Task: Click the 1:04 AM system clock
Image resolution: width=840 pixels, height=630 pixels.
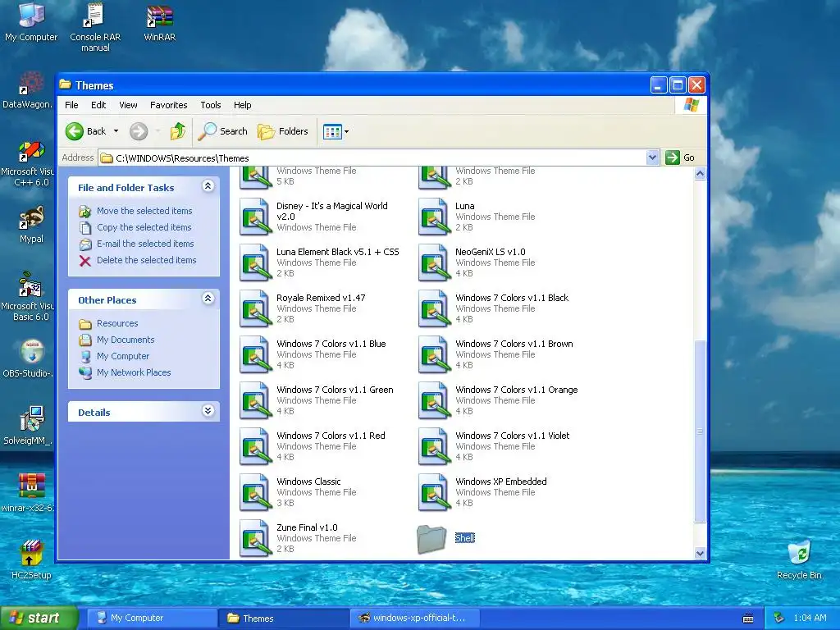Action: point(810,618)
